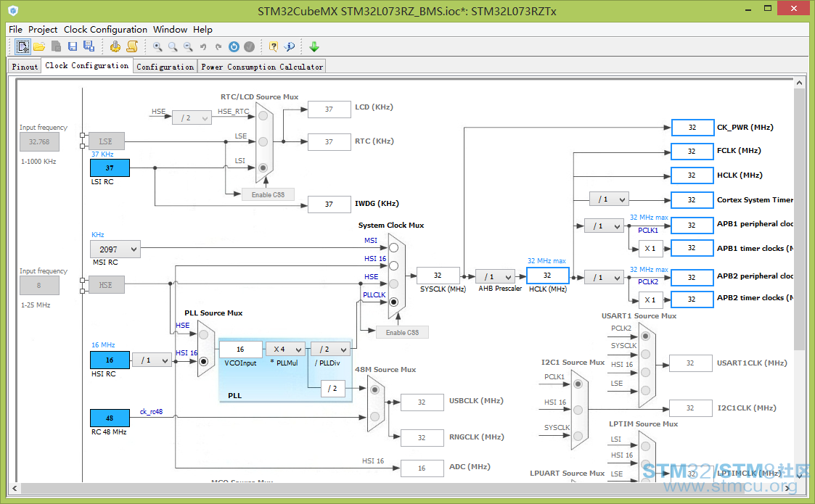Image resolution: width=815 pixels, height=504 pixels.
Task: Select LSE in RTC/LCD Source Mux
Action: pos(263,141)
